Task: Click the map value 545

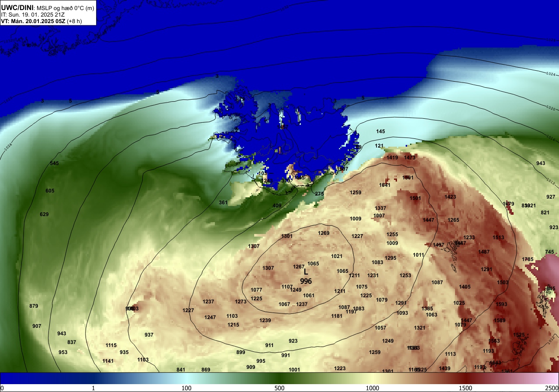Action: pos(54,163)
